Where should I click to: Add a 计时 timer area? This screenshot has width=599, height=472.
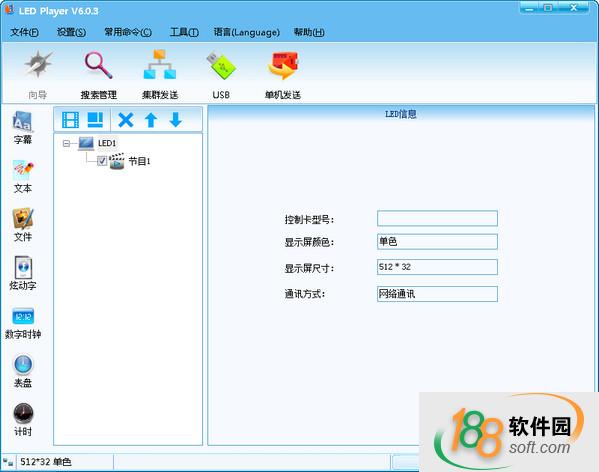coord(23,420)
